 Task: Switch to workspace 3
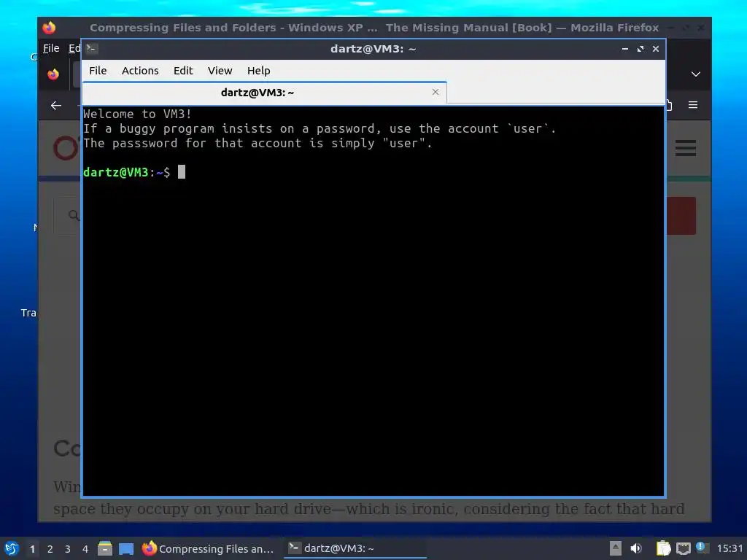[x=68, y=549]
